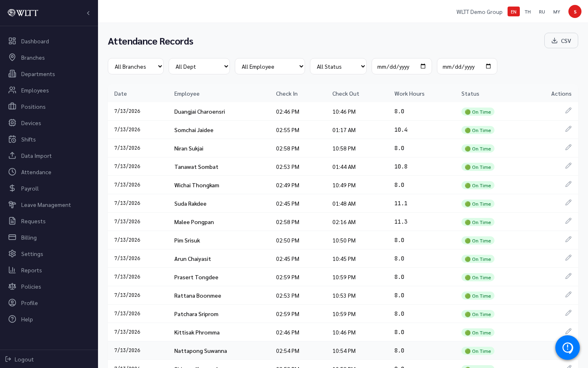Focus the start date input field
This screenshot has height=368, width=588.
click(402, 66)
